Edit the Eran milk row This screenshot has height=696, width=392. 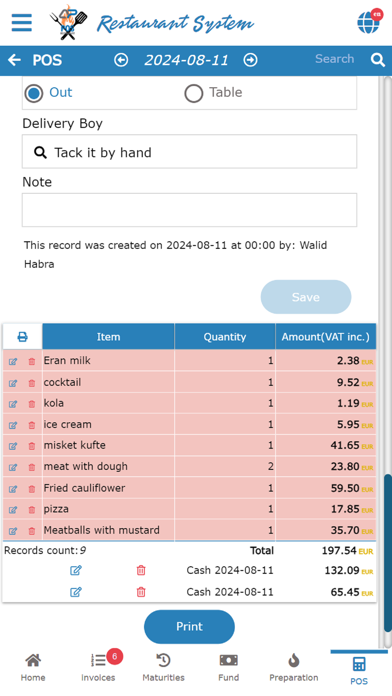click(x=13, y=361)
